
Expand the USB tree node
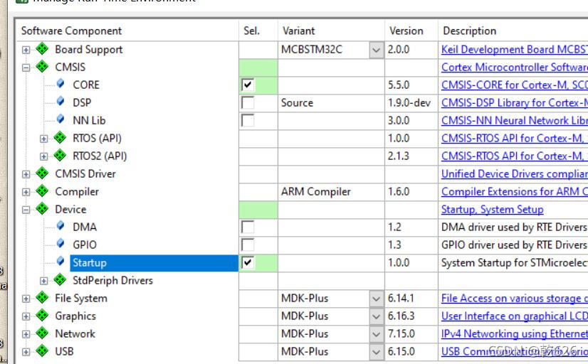coord(26,352)
